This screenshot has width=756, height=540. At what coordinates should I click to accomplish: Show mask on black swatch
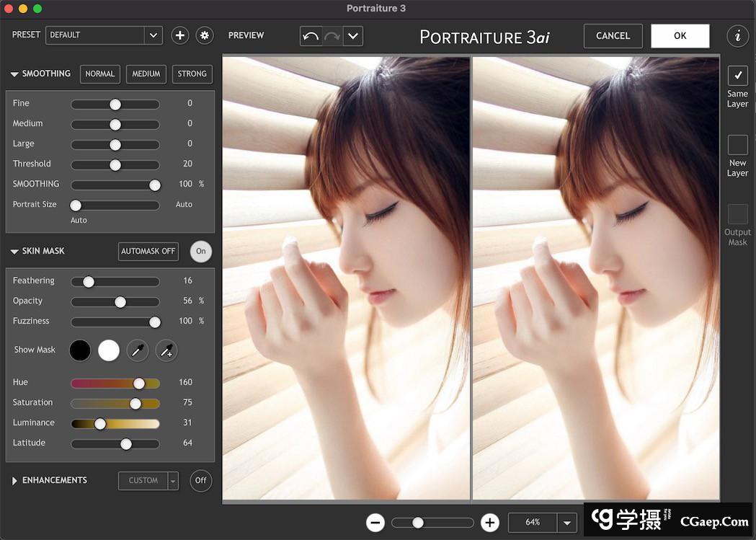tap(80, 350)
